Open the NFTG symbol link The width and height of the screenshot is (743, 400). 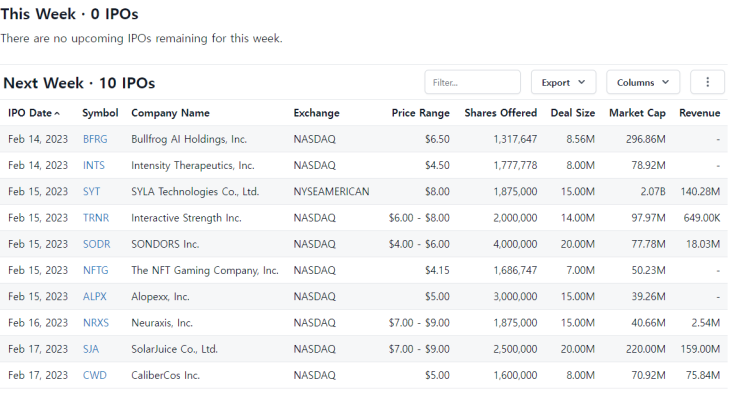click(x=96, y=270)
